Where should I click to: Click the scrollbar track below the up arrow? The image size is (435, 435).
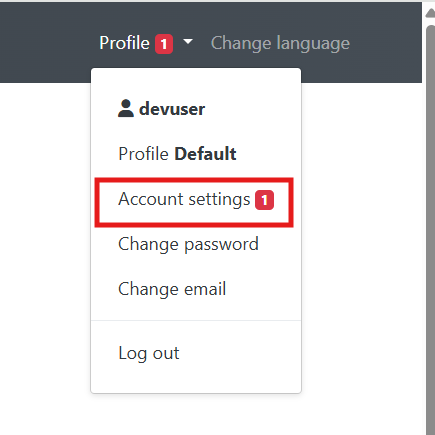tap(430, 22)
